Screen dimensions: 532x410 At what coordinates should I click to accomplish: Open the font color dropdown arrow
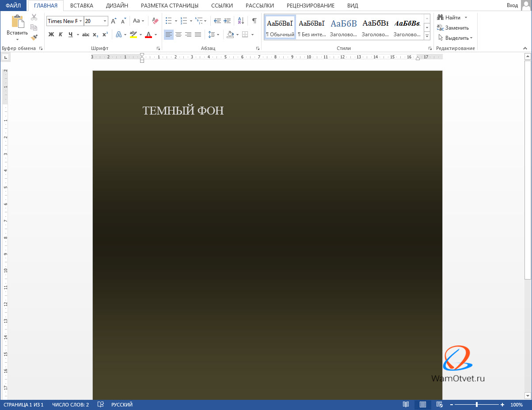pyautogui.click(x=156, y=34)
